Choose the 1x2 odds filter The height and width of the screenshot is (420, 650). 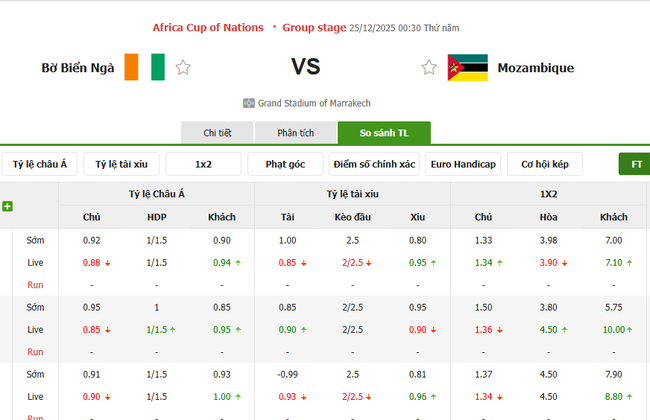point(204,164)
